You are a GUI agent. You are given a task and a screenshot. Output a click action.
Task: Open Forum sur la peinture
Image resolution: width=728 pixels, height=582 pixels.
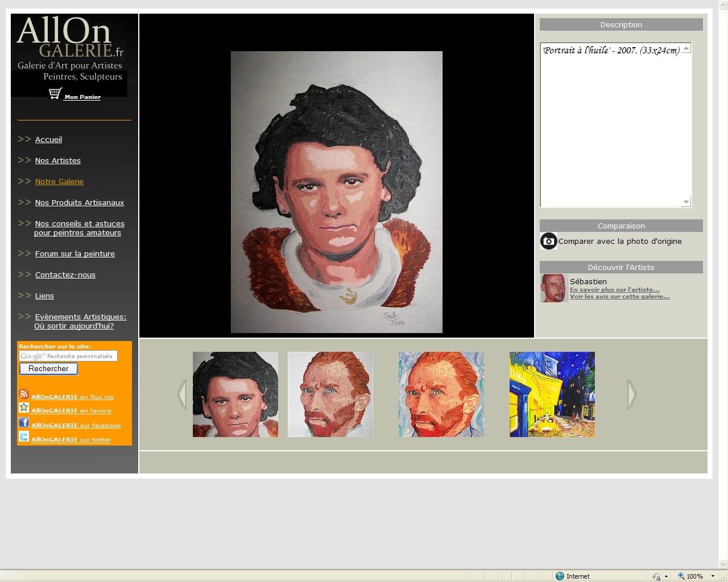pos(75,254)
